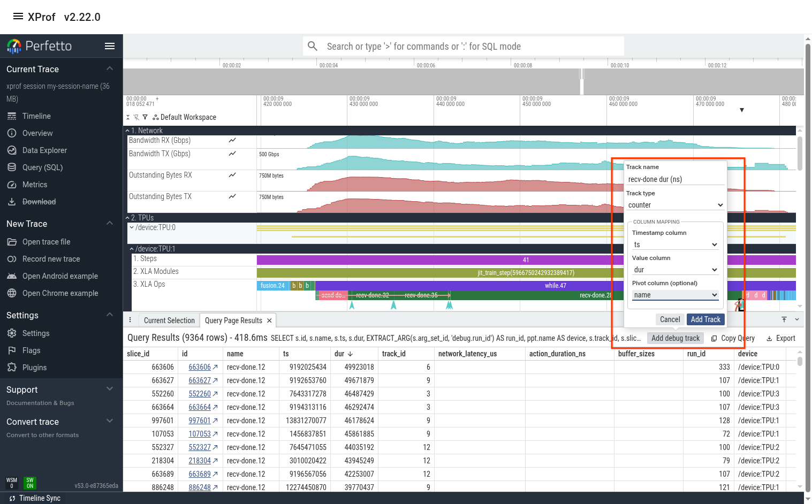Image resolution: width=812 pixels, height=504 pixels.
Task: Toggle the SW ON indicator in the status bar
Action: (29, 483)
